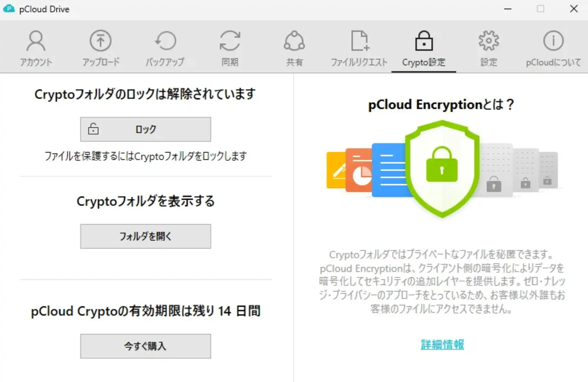Switch to the 共有 tab label

pyautogui.click(x=294, y=62)
